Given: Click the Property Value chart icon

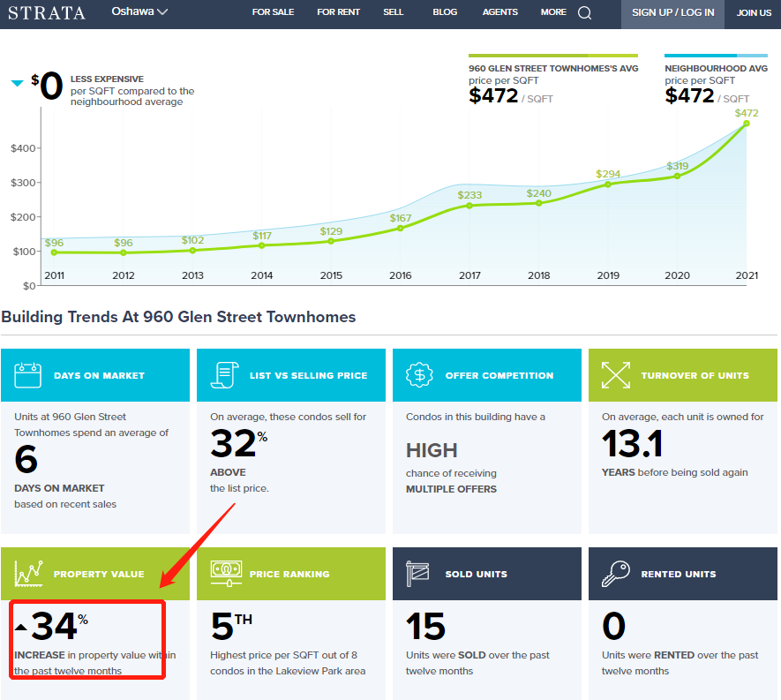Looking at the screenshot, I should pyautogui.click(x=28, y=574).
